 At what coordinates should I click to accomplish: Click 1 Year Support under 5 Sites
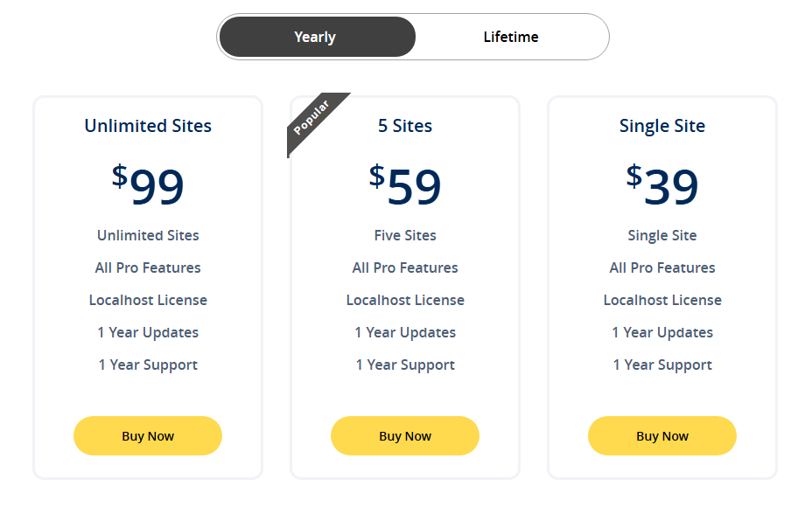[404, 365]
